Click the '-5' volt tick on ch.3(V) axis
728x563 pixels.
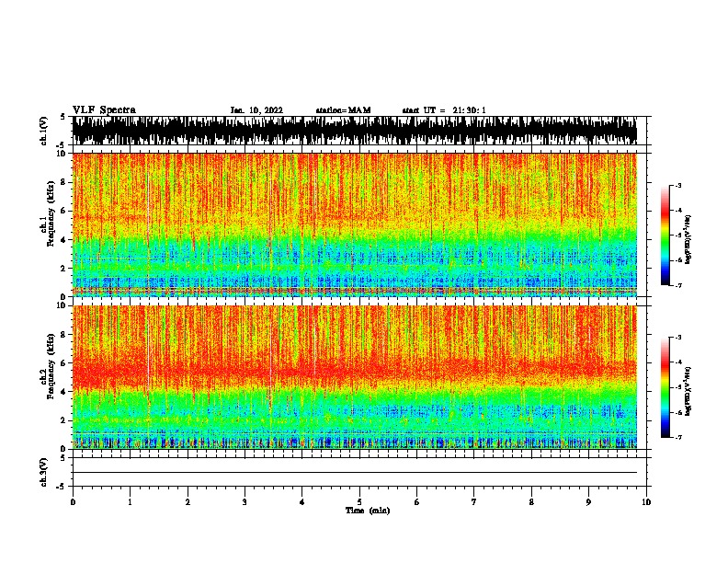point(62,487)
